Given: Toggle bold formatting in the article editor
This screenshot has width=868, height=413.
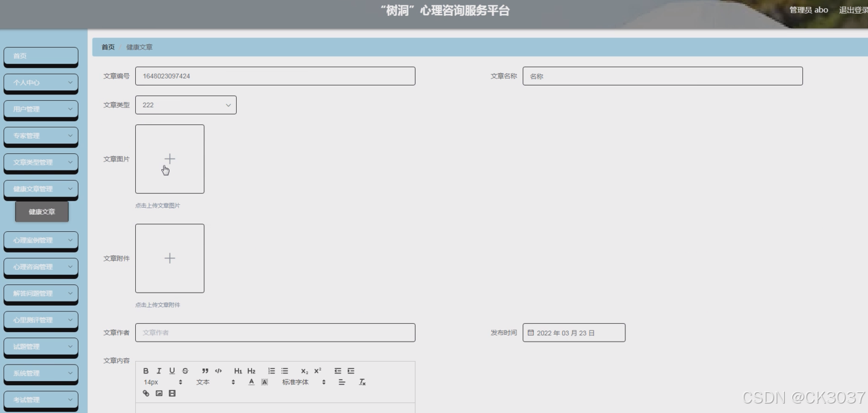Looking at the screenshot, I should pyautogui.click(x=146, y=371).
